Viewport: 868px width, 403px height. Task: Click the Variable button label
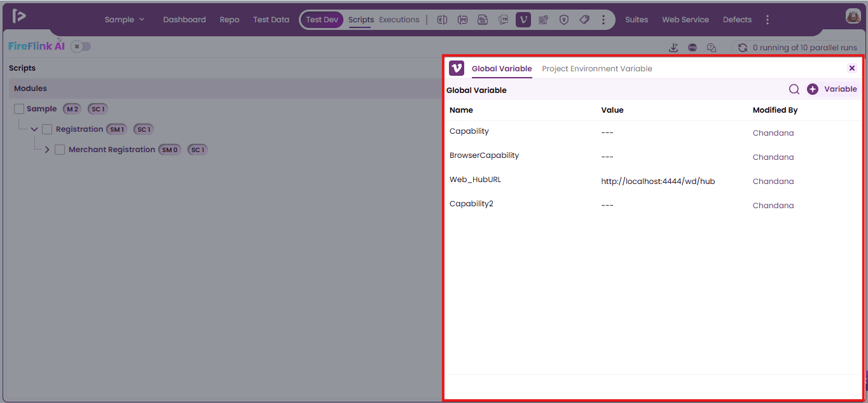click(841, 89)
